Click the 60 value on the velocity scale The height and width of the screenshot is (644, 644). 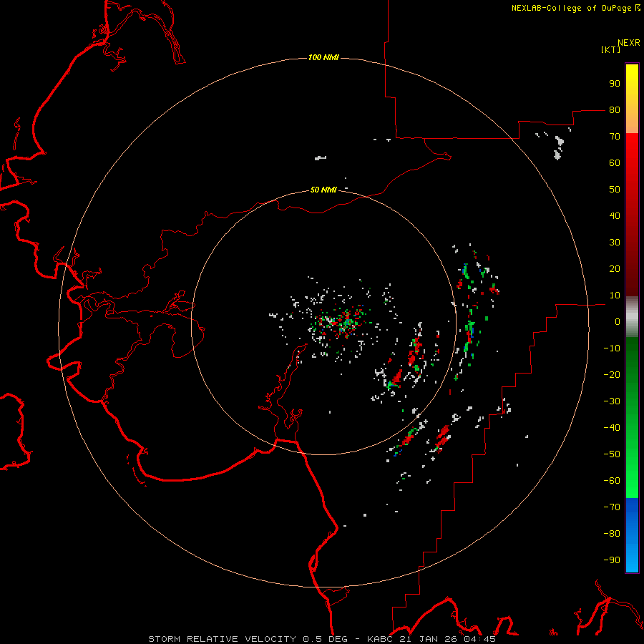coord(615,163)
